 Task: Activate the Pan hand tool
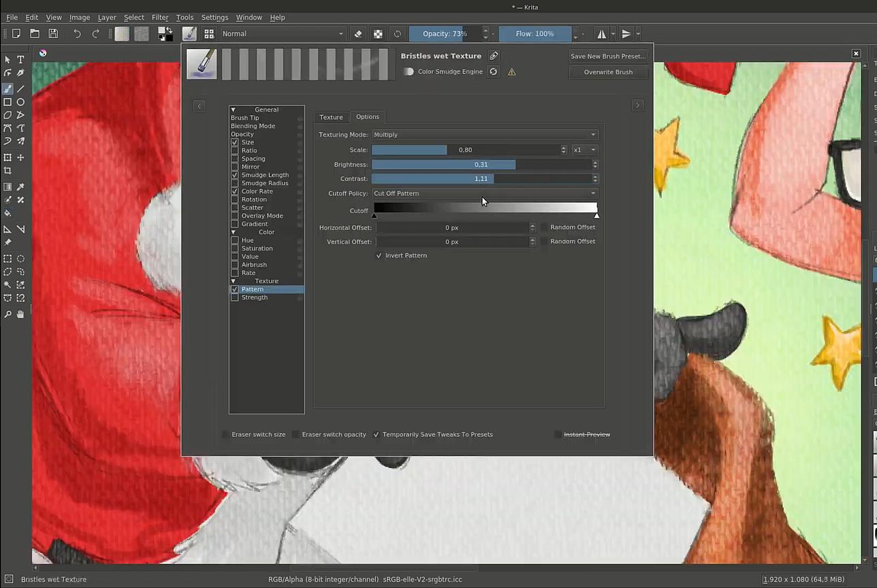[20, 314]
